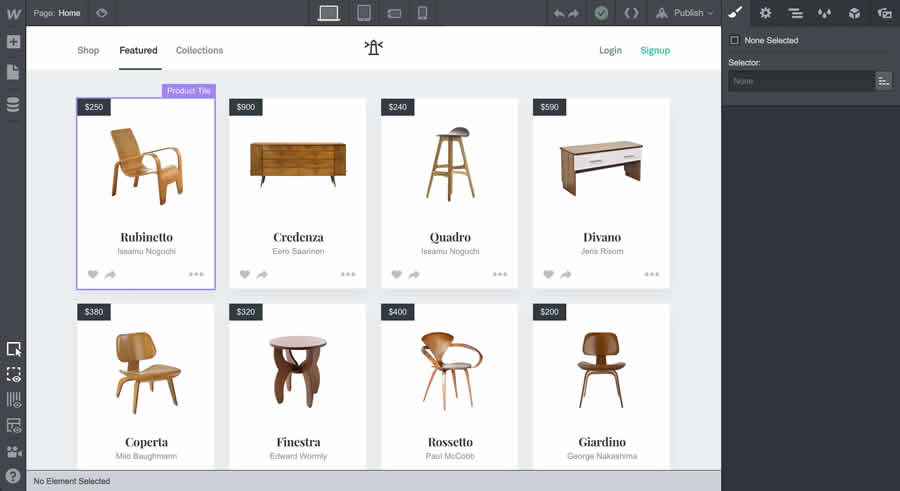Click the Signup link
The height and width of the screenshot is (491, 900).
coord(655,50)
